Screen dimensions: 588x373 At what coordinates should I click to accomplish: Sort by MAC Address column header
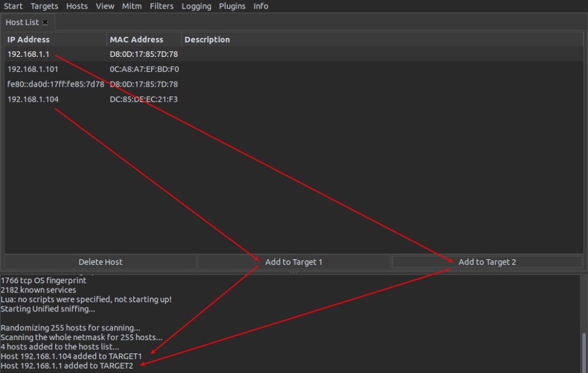pos(137,40)
